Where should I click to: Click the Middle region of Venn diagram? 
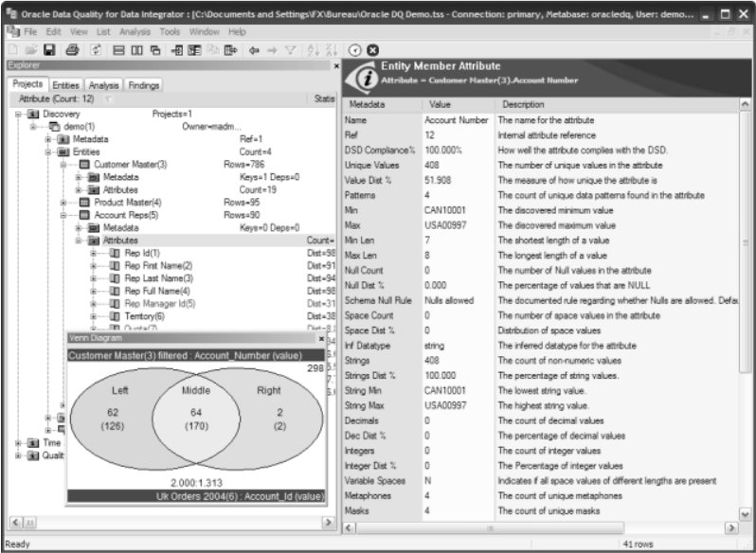(196, 419)
